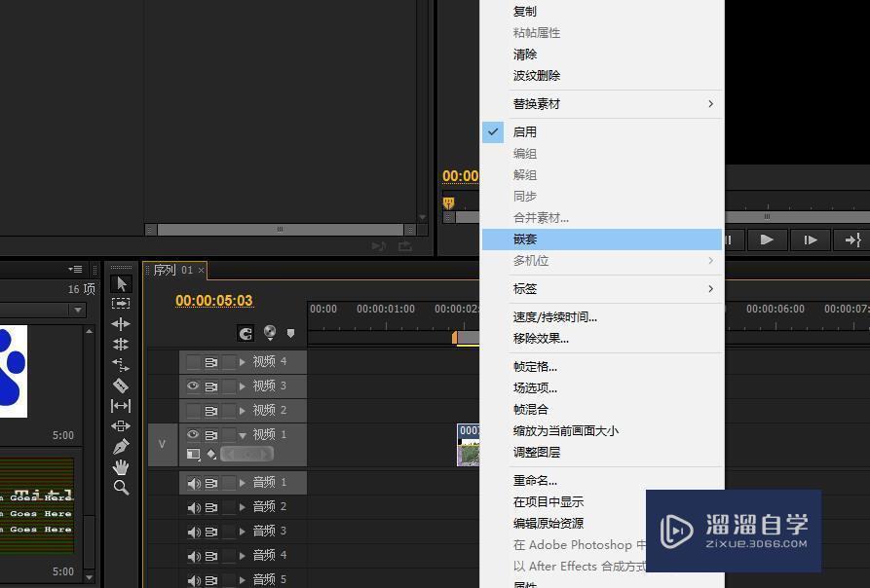Select the Zoom tool
Screen dimensions: 870x588
pyautogui.click(x=122, y=487)
